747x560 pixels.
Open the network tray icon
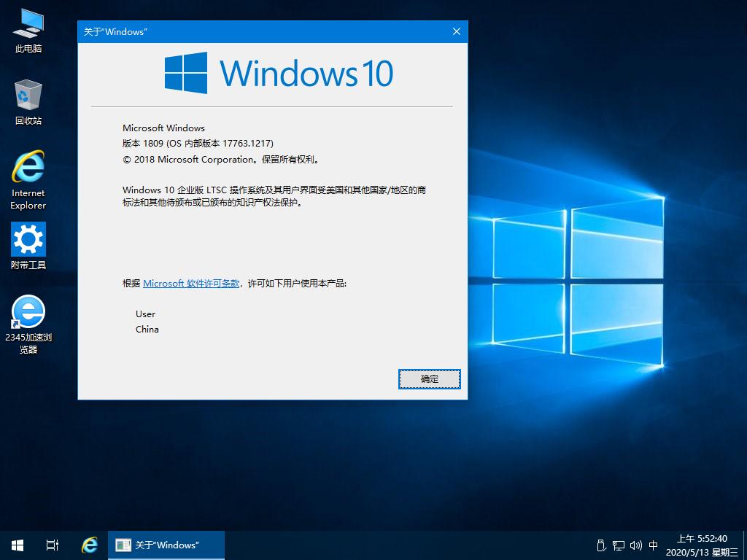(619, 545)
